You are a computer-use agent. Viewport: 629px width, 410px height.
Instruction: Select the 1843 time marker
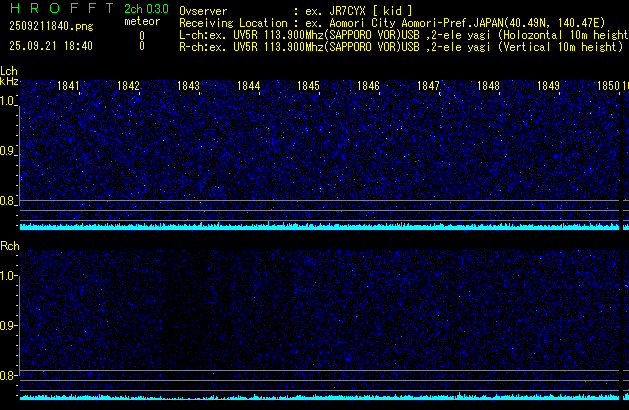click(x=189, y=87)
